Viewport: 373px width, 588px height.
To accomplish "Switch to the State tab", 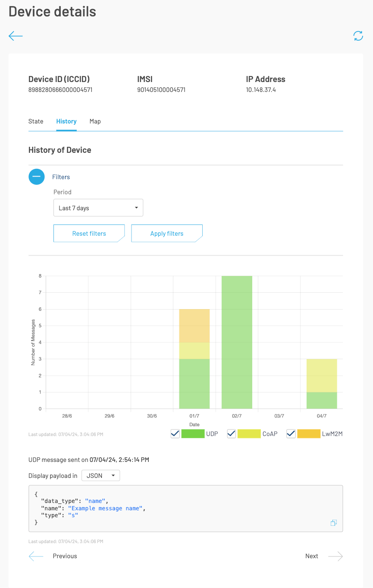I will pyautogui.click(x=36, y=121).
